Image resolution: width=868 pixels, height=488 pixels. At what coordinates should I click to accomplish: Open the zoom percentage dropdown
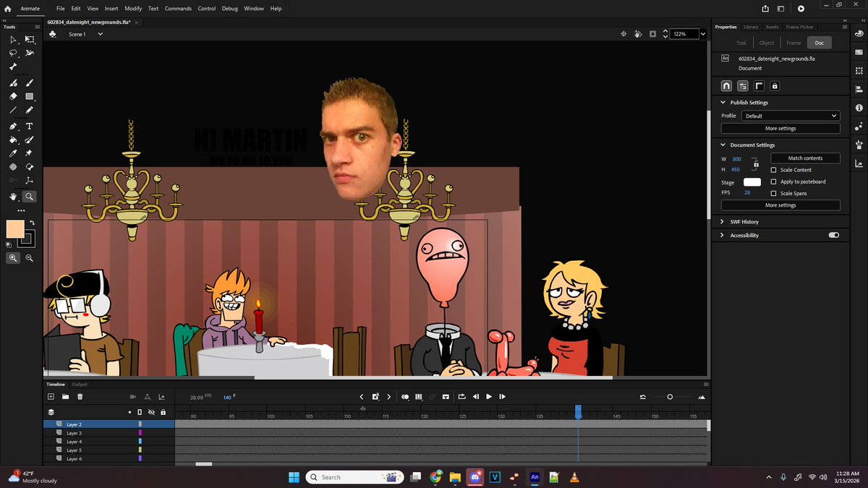pyautogui.click(x=702, y=34)
